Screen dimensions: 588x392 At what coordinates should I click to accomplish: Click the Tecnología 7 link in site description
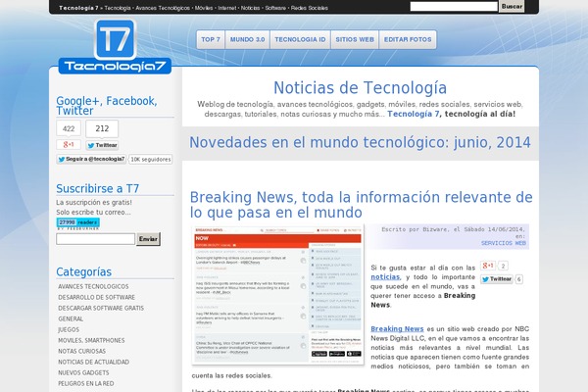click(x=413, y=114)
